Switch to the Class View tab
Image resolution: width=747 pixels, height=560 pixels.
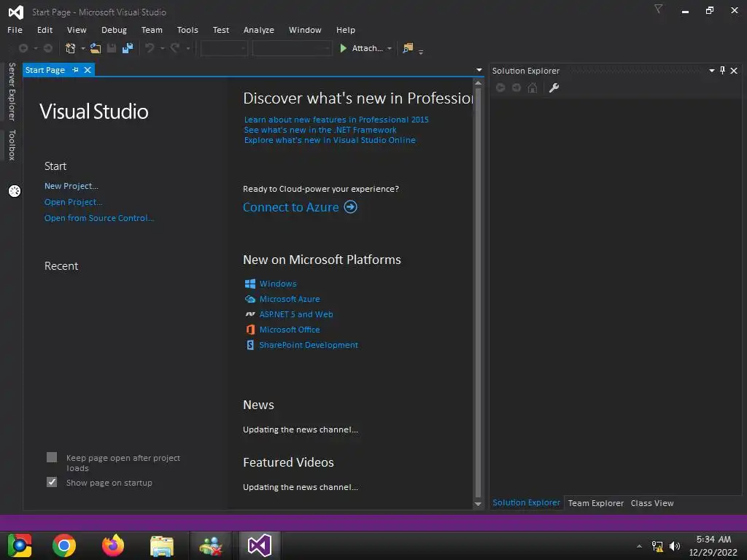point(651,503)
